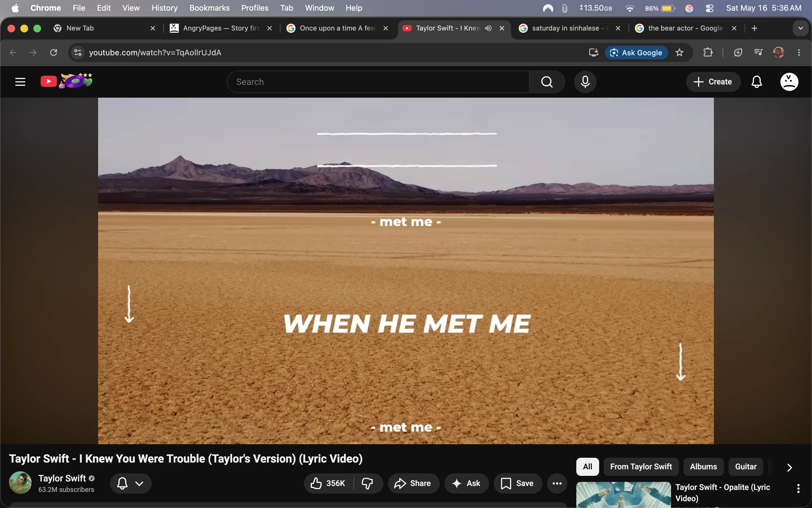
Task: Open the Apple menu
Action: (x=15, y=8)
